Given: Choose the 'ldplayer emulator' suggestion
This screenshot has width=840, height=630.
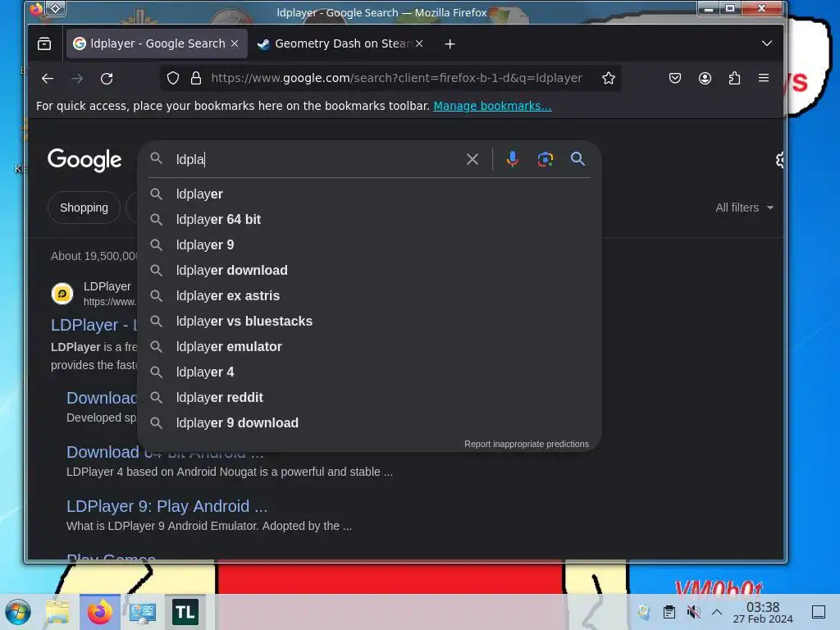Looking at the screenshot, I should pos(369,347).
